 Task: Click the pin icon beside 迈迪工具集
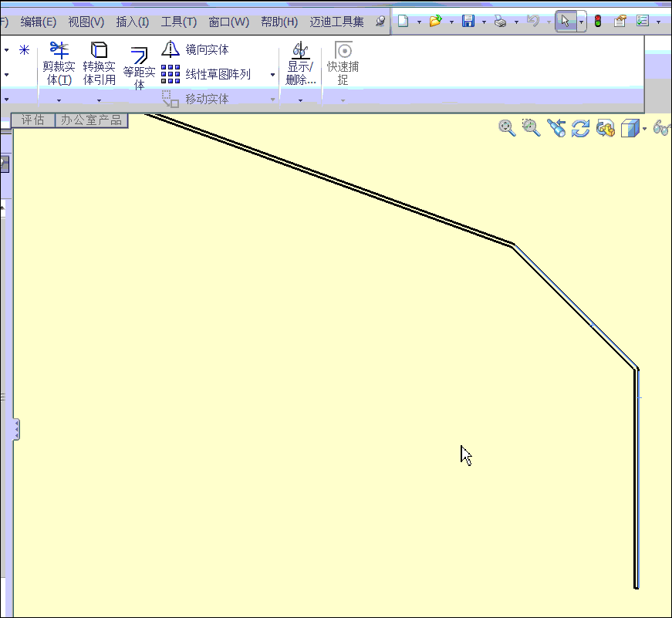pos(380,22)
